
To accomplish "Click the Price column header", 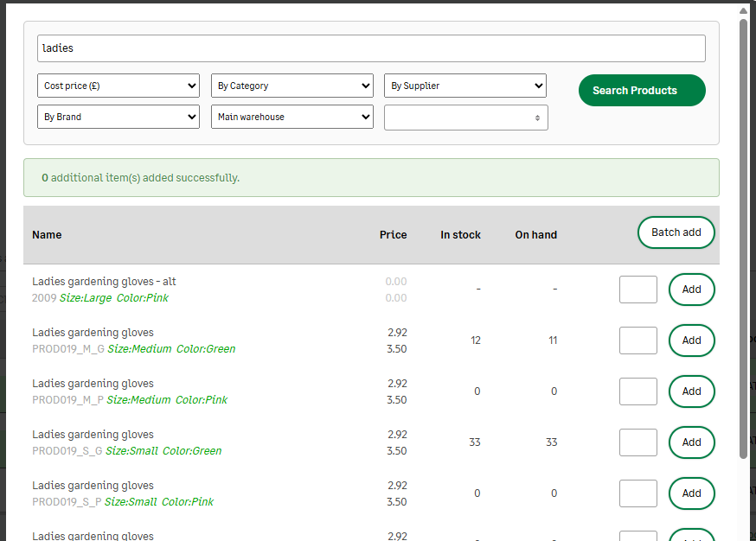I will (393, 235).
